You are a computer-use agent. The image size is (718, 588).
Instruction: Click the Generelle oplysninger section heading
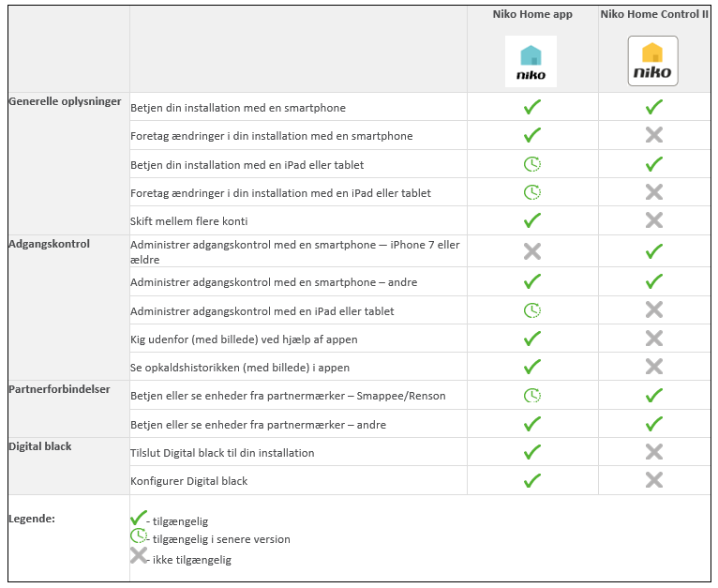pyautogui.click(x=65, y=101)
